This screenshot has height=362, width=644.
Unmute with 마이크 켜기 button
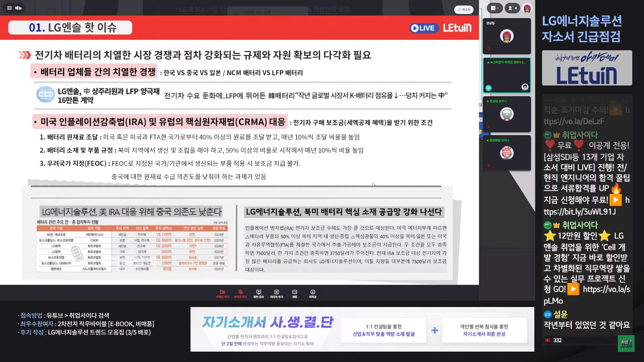240,294
